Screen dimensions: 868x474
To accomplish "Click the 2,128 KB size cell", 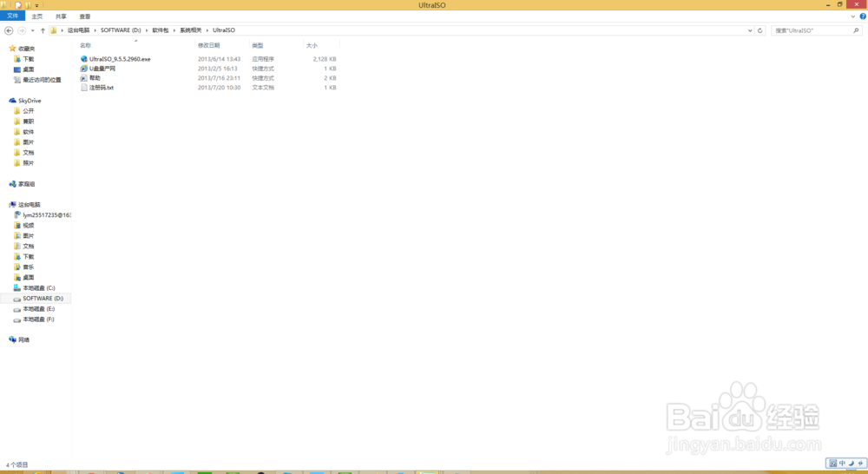I will click(x=325, y=59).
